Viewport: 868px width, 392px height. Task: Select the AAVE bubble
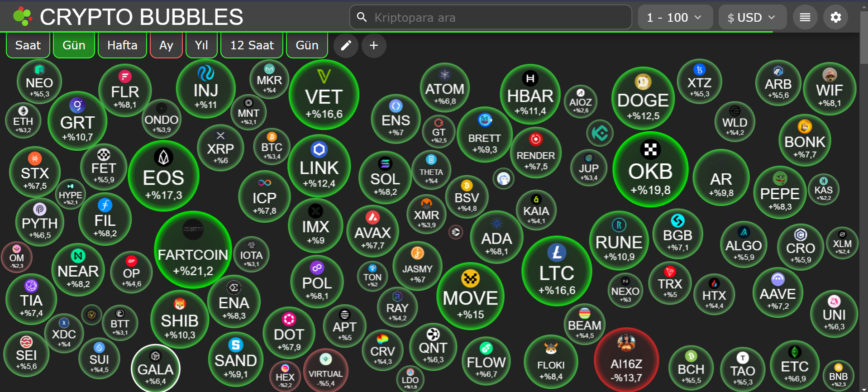(777, 293)
